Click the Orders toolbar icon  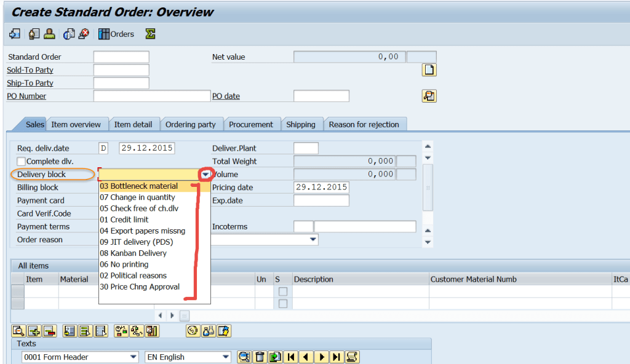pos(116,34)
